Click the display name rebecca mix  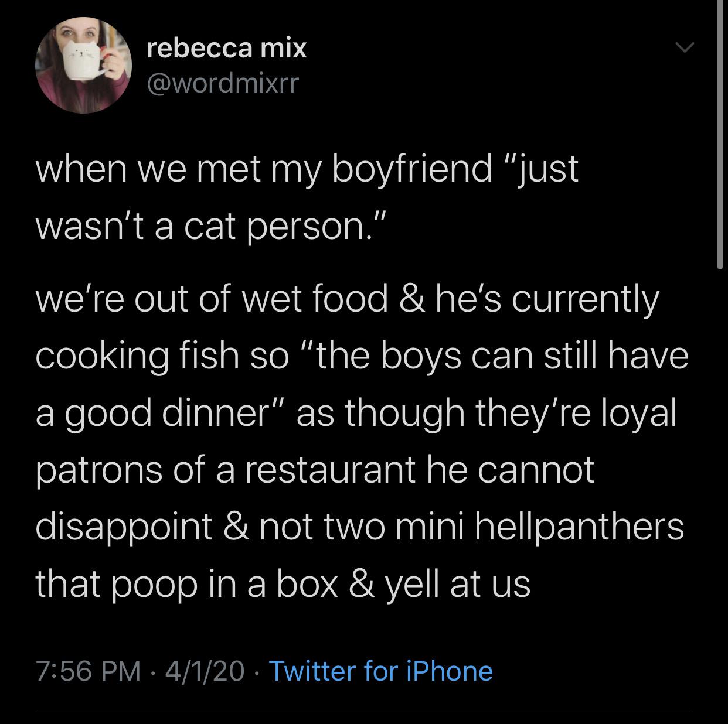tap(226, 47)
